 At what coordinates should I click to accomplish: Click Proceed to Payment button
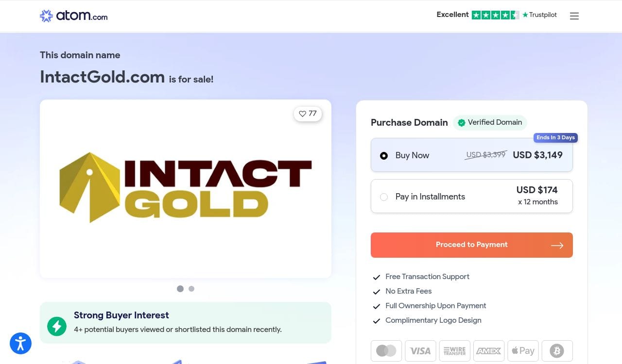click(x=471, y=245)
